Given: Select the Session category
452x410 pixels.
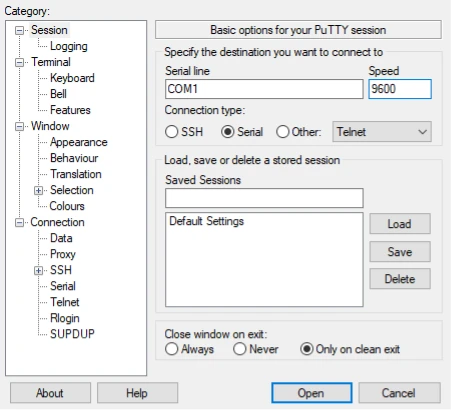Looking at the screenshot, I should 49,30.
